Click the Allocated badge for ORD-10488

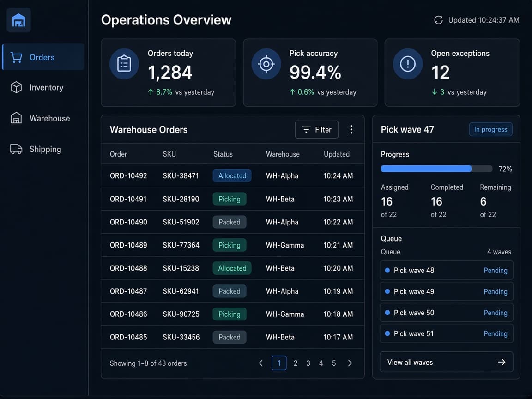(x=232, y=268)
